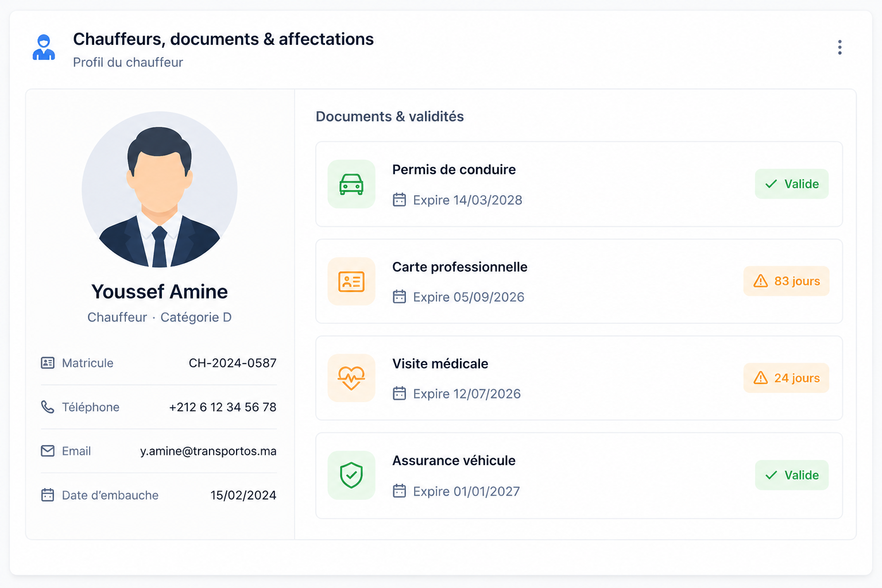Click the text Expire 05/09/2026
This screenshot has width=882, height=588.
point(469,297)
